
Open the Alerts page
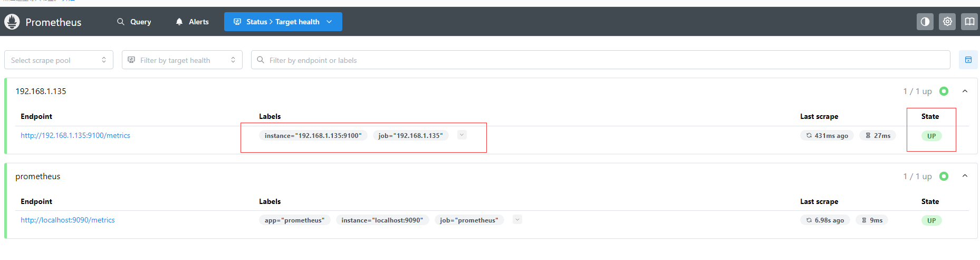(192, 22)
